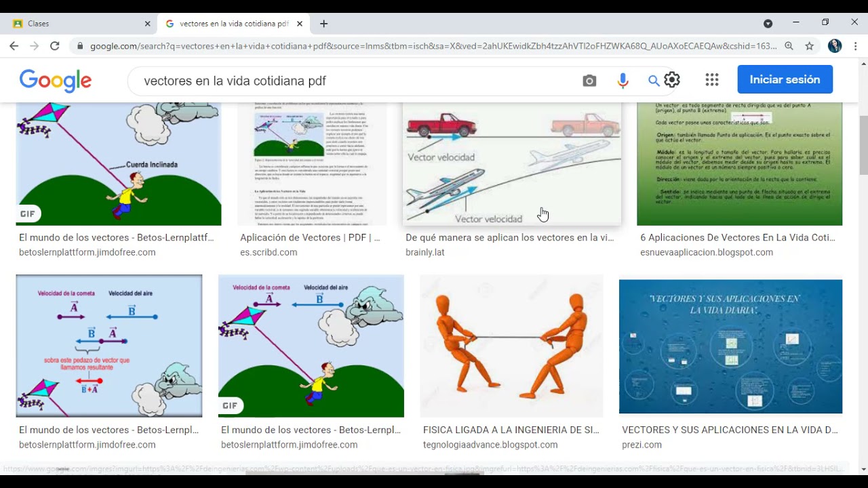Click the Google logo
This screenshot has height=488, width=868.
pyautogui.click(x=56, y=81)
